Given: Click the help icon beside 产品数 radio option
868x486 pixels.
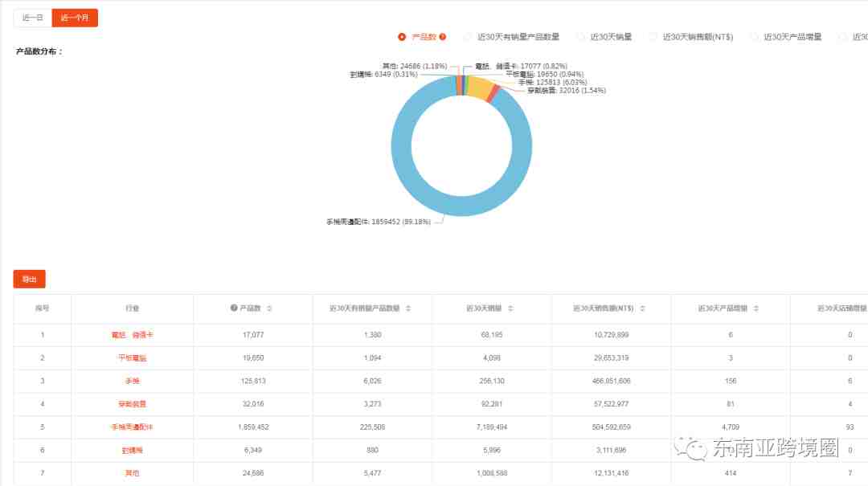Looking at the screenshot, I should point(443,37).
